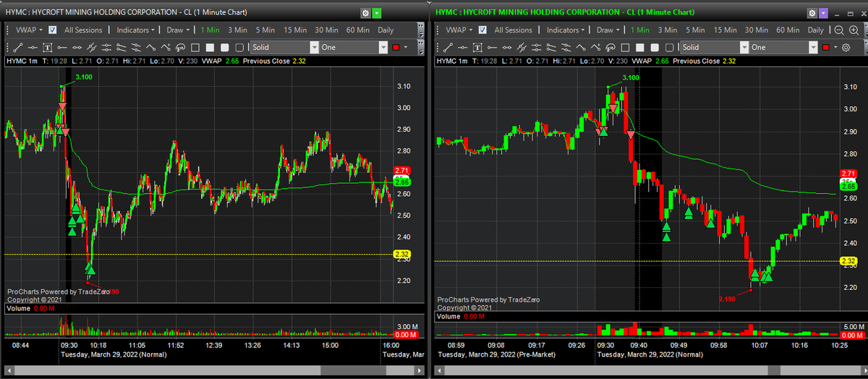This screenshot has width=868, height=379.
Task: Select empty rectangle shape in right chart toolbar
Action: click(x=625, y=47)
